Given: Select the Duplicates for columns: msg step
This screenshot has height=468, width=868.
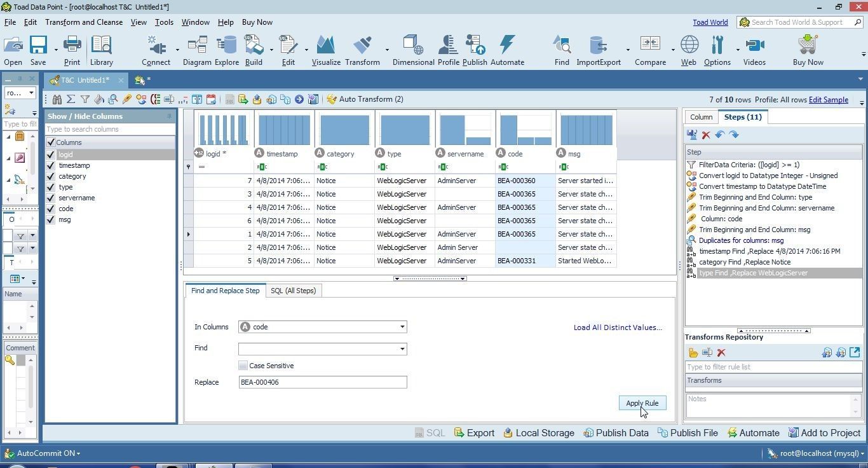Looking at the screenshot, I should click(773, 240).
